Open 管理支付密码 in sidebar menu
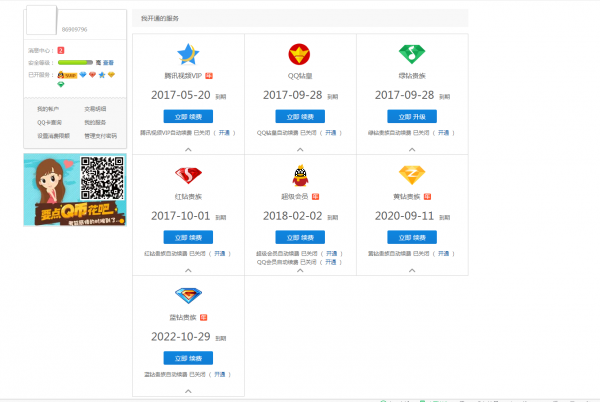 (101, 136)
